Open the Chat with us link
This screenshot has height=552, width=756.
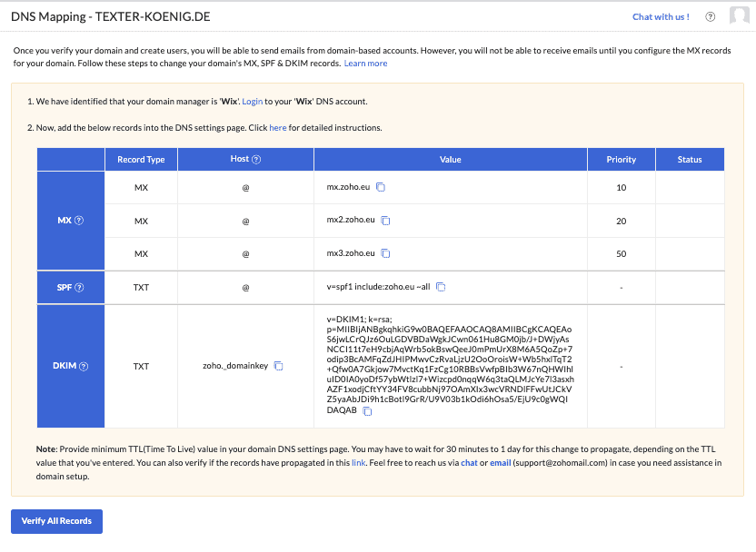661,17
